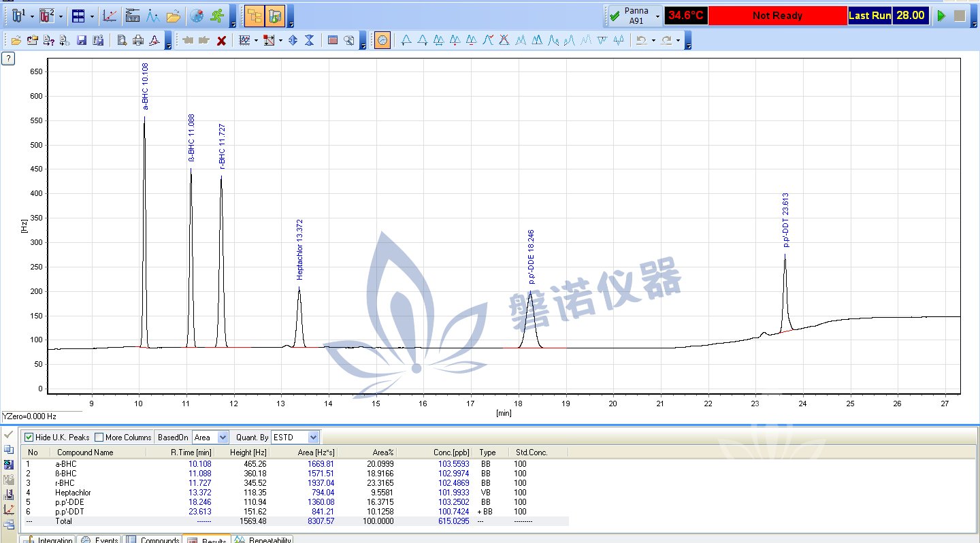Viewport: 980px width, 543px height.
Task: Open the Panna A91 instrument dropdown
Action: pyautogui.click(x=657, y=16)
